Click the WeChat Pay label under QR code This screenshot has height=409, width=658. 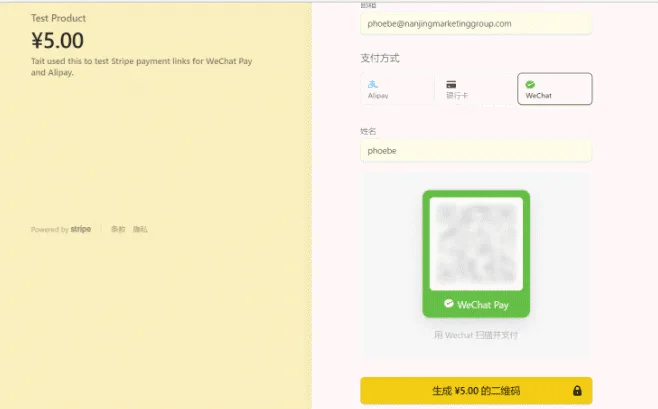[476, 305]
